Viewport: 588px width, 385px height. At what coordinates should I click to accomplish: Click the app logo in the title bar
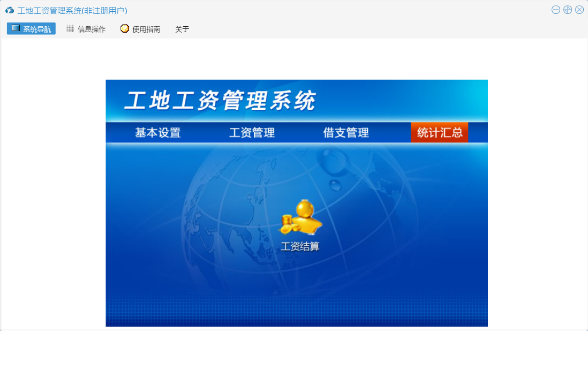(9, 10)
